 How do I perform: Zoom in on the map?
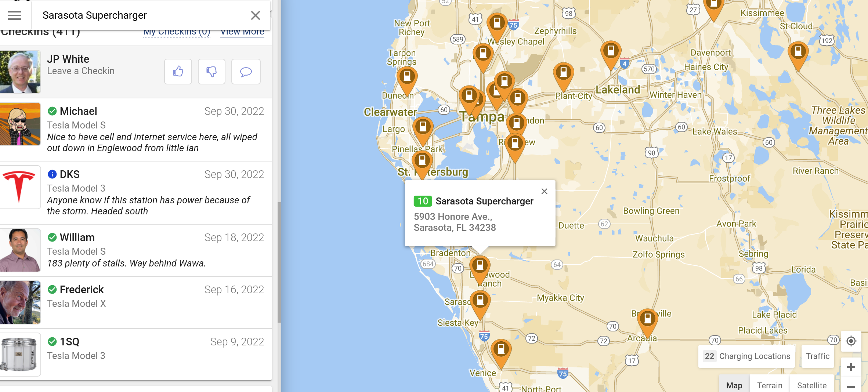click(x=851, y=367)
